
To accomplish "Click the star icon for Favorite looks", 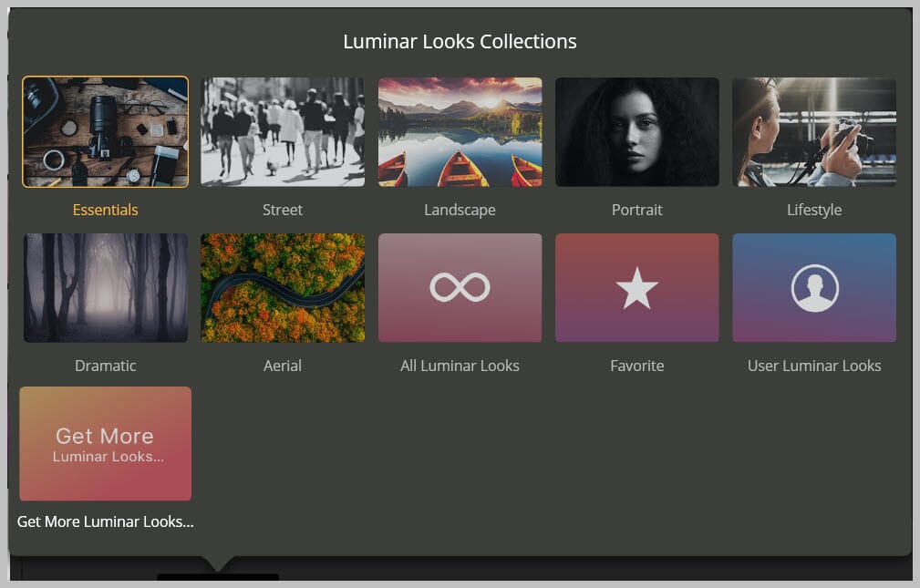I will [637, 287].
